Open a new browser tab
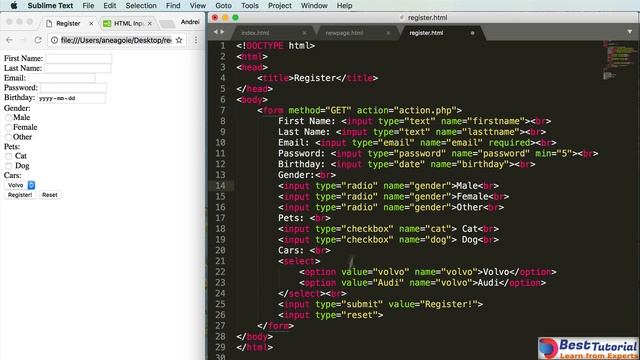The height and width of the screenshot is (360, 640). (167, 24)
